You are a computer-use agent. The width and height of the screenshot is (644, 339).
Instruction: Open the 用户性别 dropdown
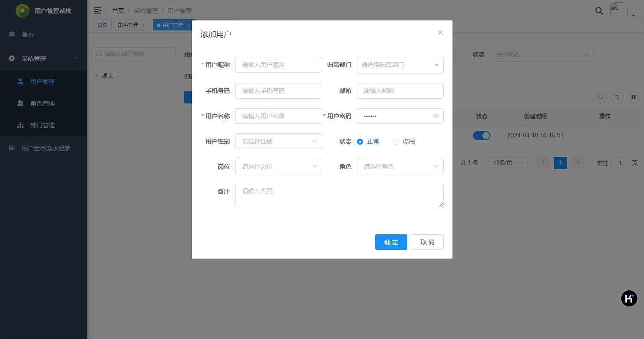tap(279, 141)
